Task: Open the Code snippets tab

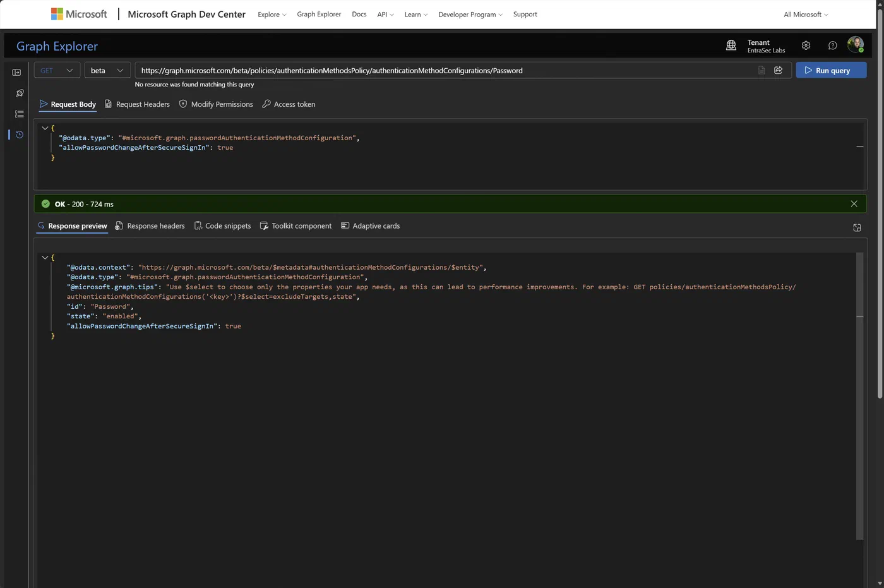Action: click(222, 226)
